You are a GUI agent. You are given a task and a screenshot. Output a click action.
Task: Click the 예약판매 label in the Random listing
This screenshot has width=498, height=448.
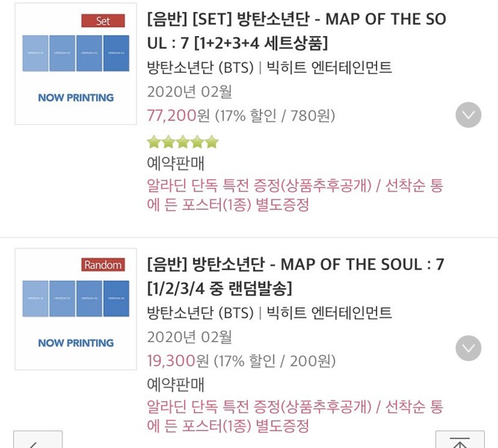coord(176,384)
